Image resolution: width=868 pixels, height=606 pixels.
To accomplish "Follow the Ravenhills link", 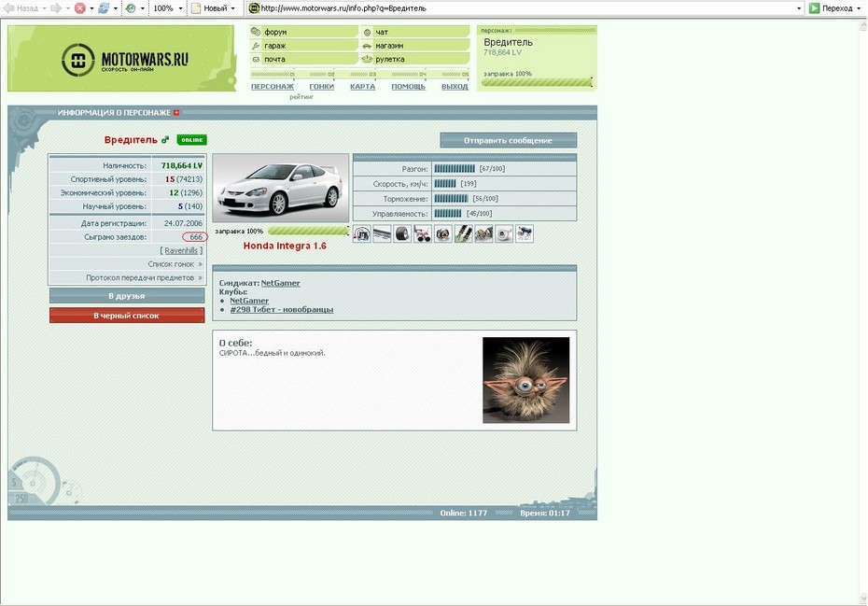I will coord(183,251).
